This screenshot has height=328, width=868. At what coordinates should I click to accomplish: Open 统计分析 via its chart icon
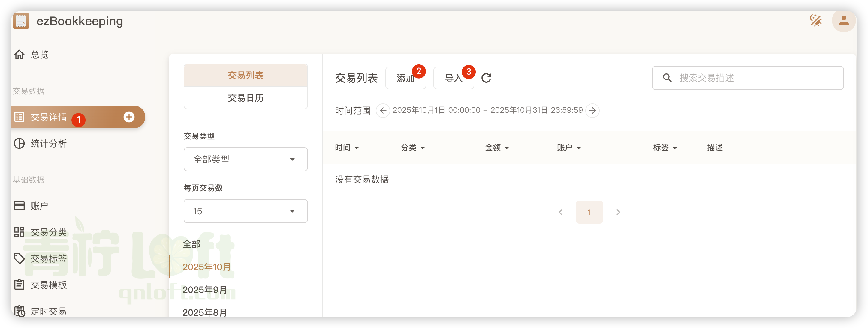pos(19,143)
